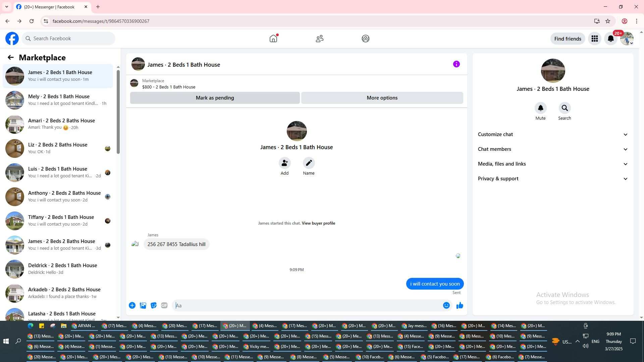Open Mely 2 Beds 1 Bath House chat
644x362 pixels.
[x=58, y=100]
